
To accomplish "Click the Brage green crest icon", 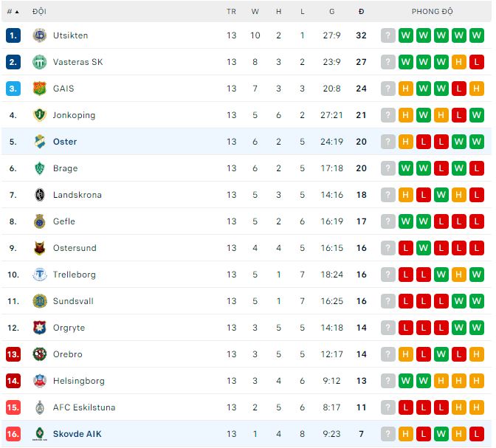I will pos(39,168).
